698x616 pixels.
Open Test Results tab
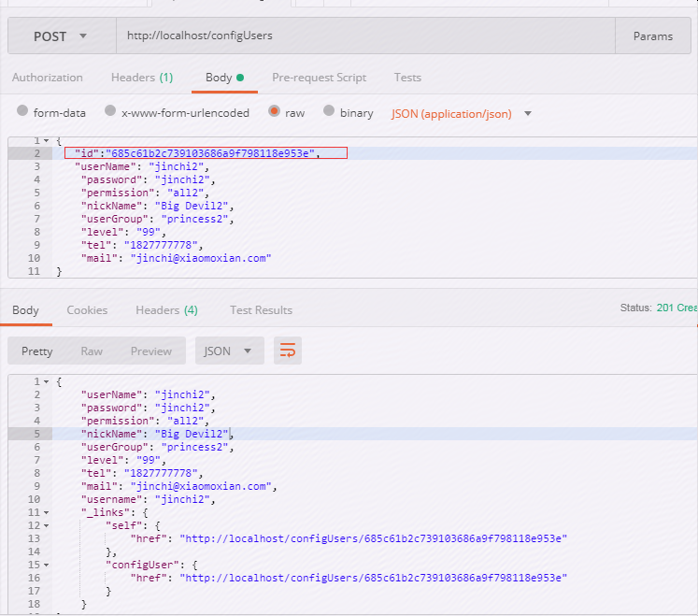coord(261,310)
